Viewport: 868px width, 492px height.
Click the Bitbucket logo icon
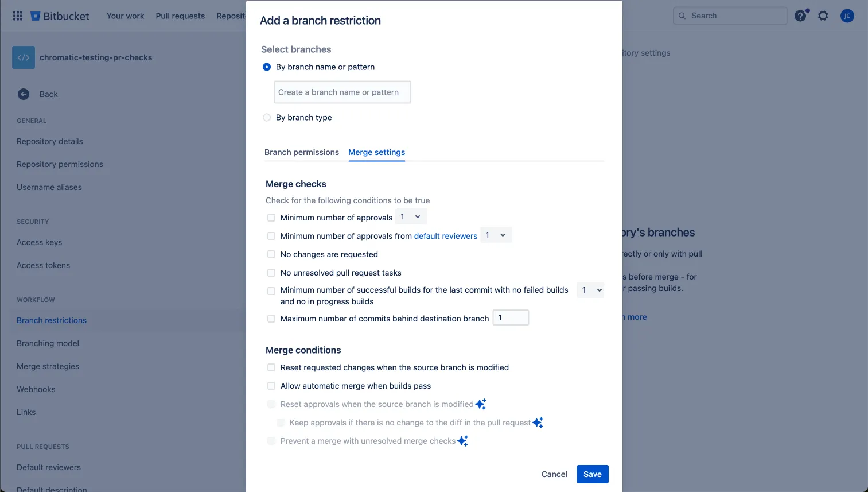36,16
